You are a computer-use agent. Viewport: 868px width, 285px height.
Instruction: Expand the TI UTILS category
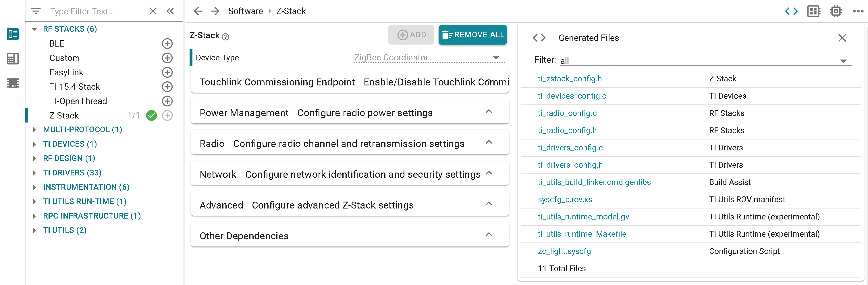click(x=34, y=230)
